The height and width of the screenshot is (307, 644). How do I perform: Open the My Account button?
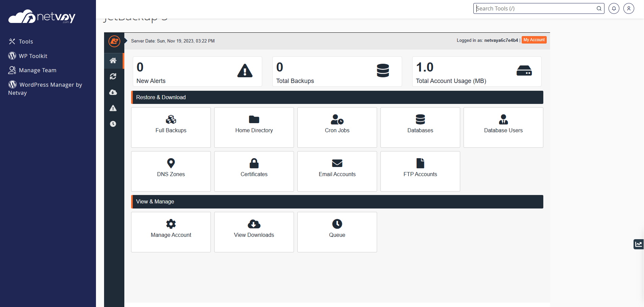534,39
